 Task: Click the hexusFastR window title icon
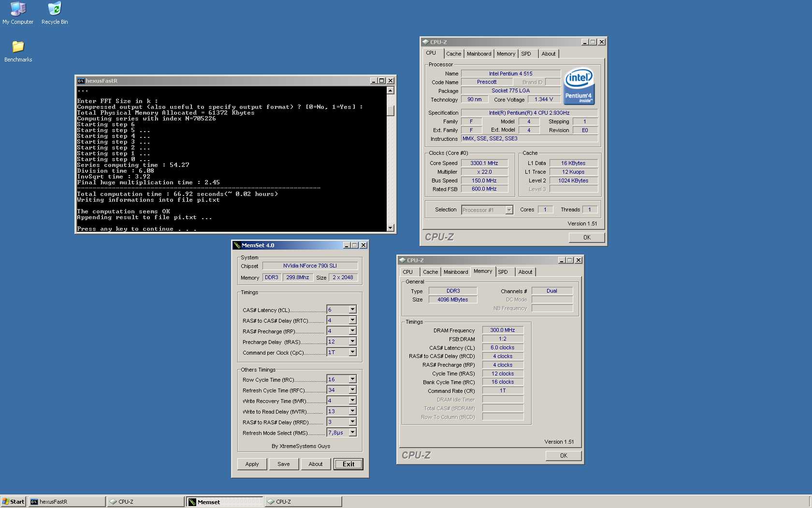[81, 81]
